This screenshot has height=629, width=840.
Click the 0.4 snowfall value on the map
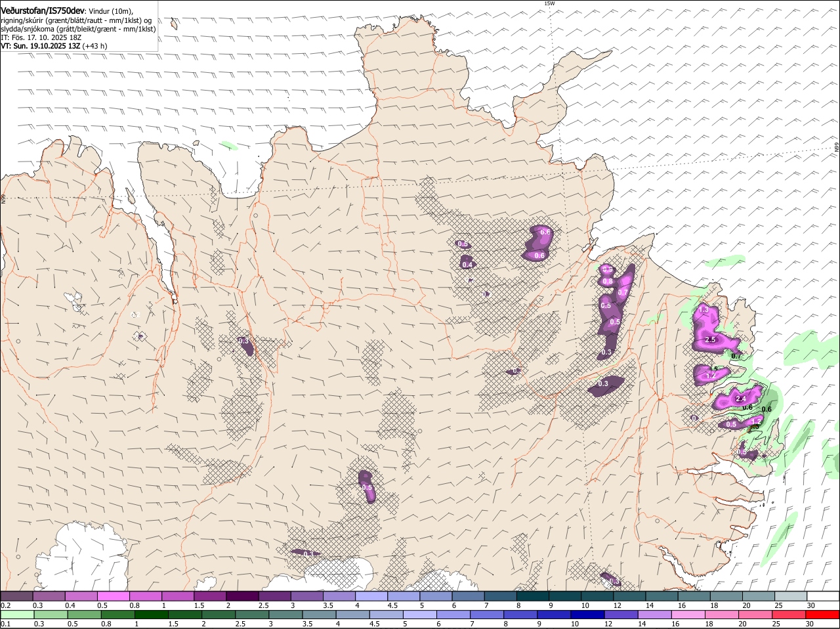(x=467, y=265)
